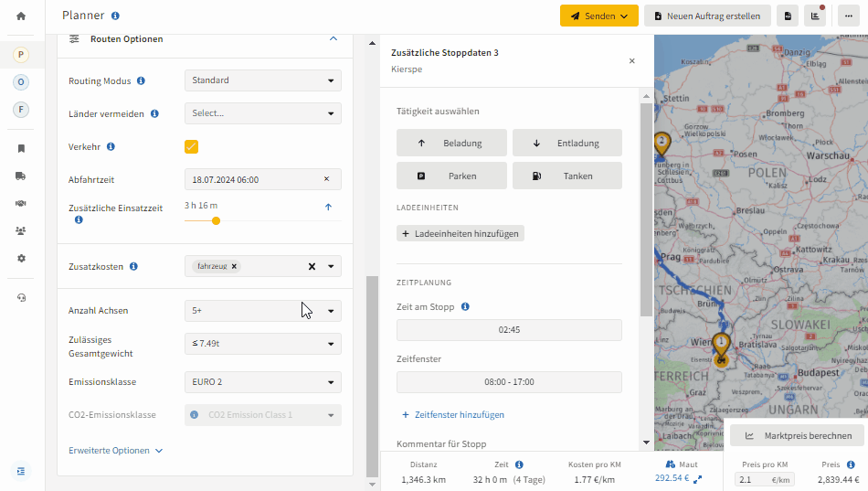Remove the fahrzeug tag
The image size is (868, 491).
pos(234,267)
